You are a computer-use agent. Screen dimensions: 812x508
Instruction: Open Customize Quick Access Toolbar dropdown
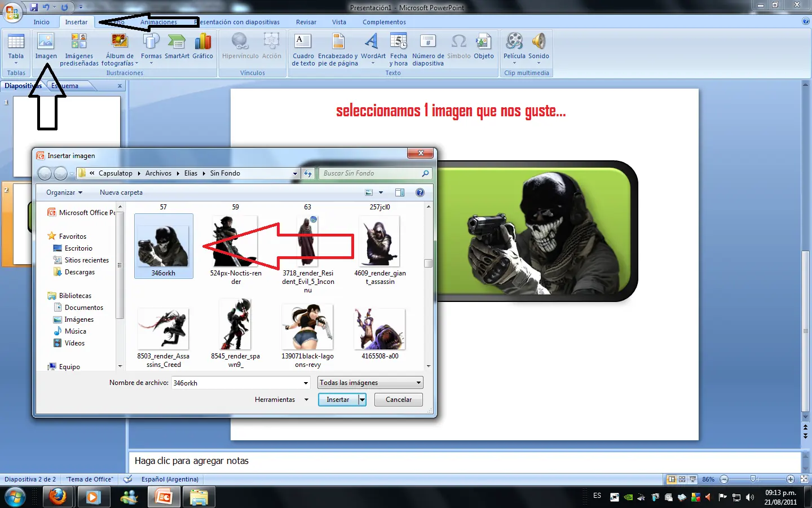(81, 7)
